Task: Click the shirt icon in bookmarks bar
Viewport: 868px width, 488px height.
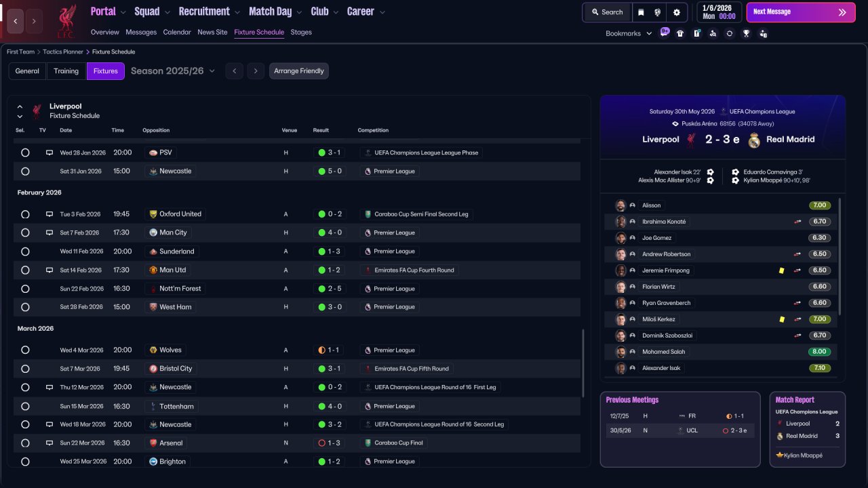Action: click(680, 33)
